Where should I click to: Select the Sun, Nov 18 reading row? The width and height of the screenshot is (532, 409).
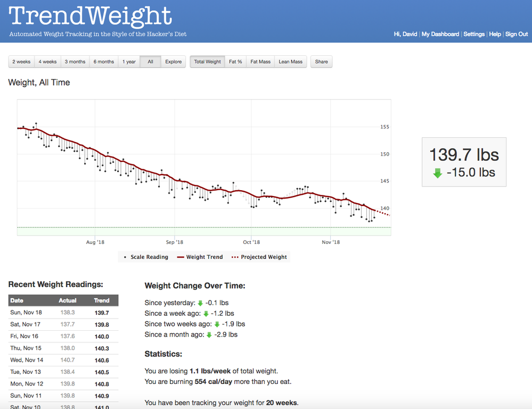pyautogui.click(x=63, y=313)
